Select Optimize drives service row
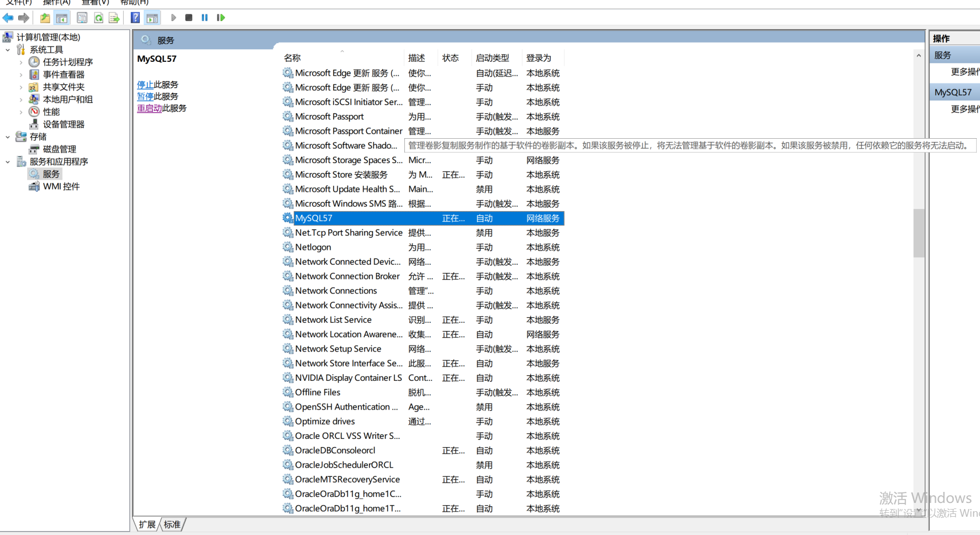The image size is (980, 535). click(x=423, y=421)
